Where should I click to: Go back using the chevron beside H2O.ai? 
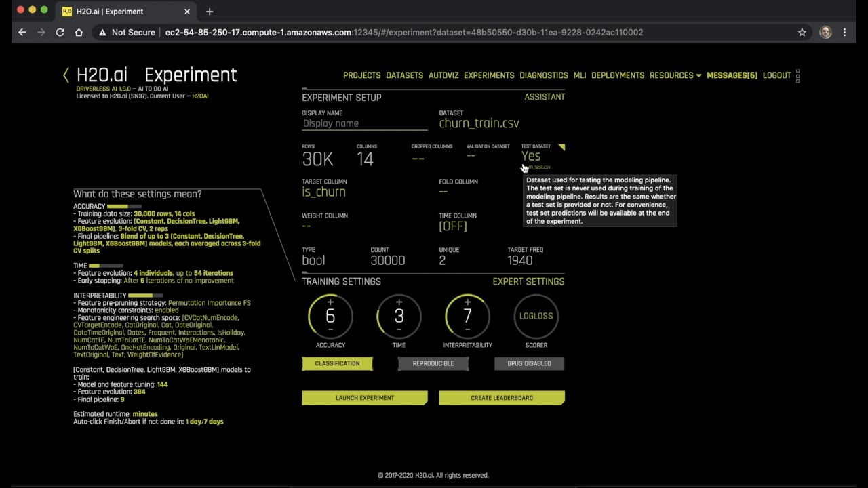66,75
